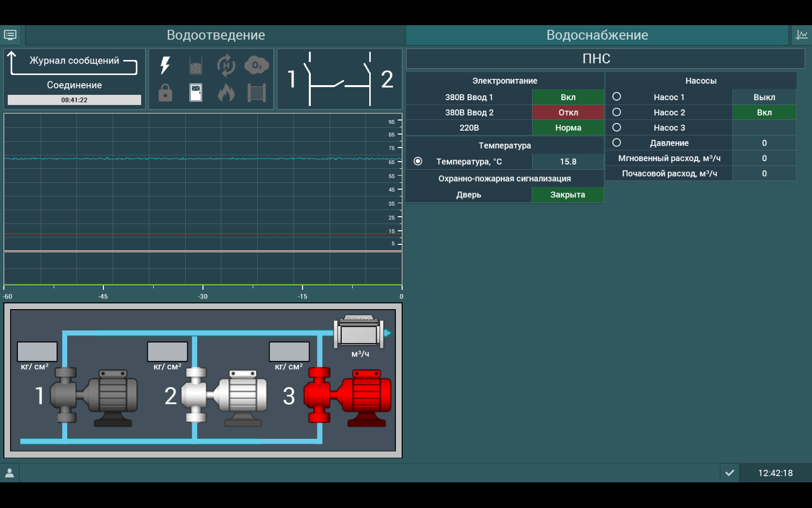Click the O2 cloud gas icon
The height and width of the screenshot is (508, 812).
click(x=256, y=65)
